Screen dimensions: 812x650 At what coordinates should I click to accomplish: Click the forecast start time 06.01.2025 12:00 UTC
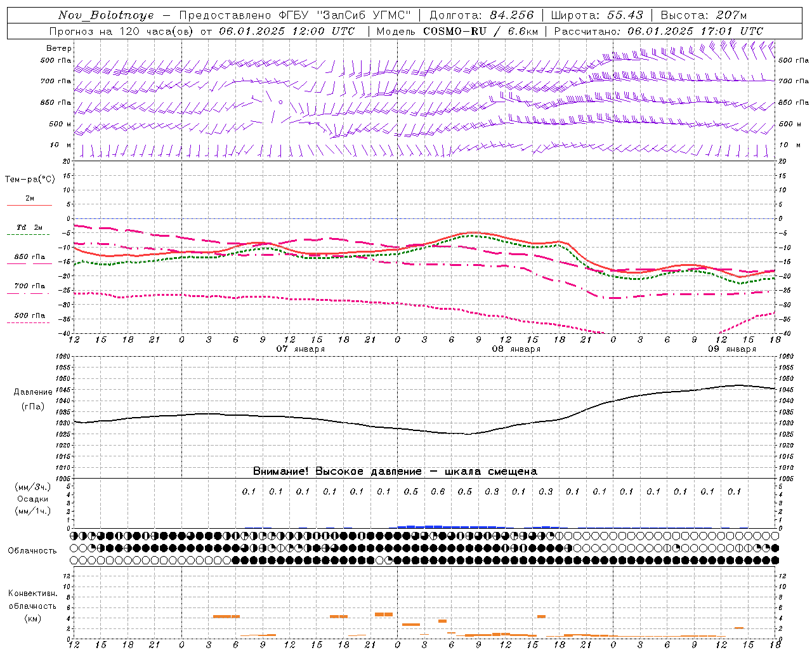click(x=287, y=31)
